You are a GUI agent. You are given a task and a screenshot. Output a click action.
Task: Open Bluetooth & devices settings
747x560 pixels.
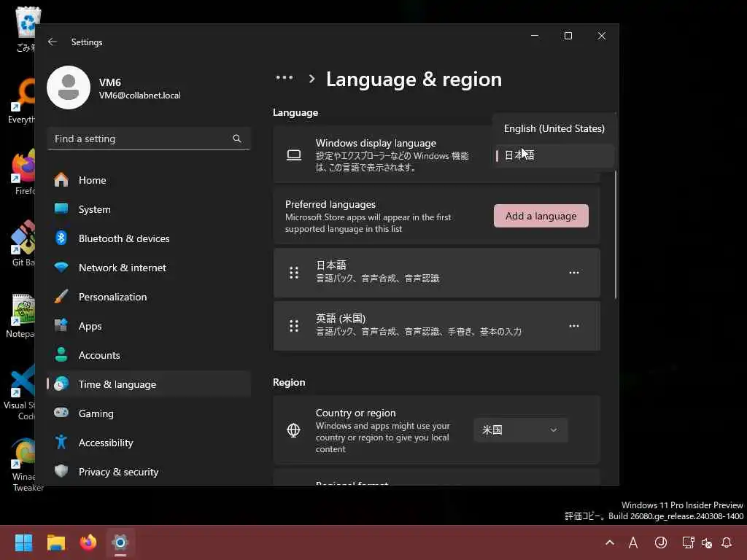[x=149, y=238]
